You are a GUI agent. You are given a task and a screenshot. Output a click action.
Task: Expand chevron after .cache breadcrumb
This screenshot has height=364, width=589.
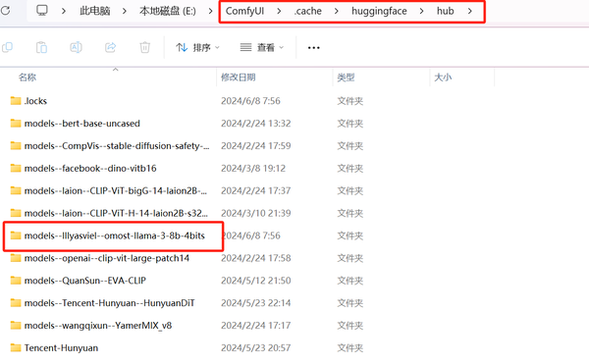(336, 11)
